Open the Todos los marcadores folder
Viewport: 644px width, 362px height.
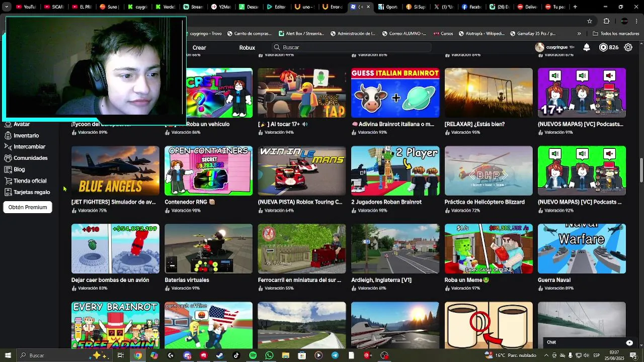tap(616, 34)
